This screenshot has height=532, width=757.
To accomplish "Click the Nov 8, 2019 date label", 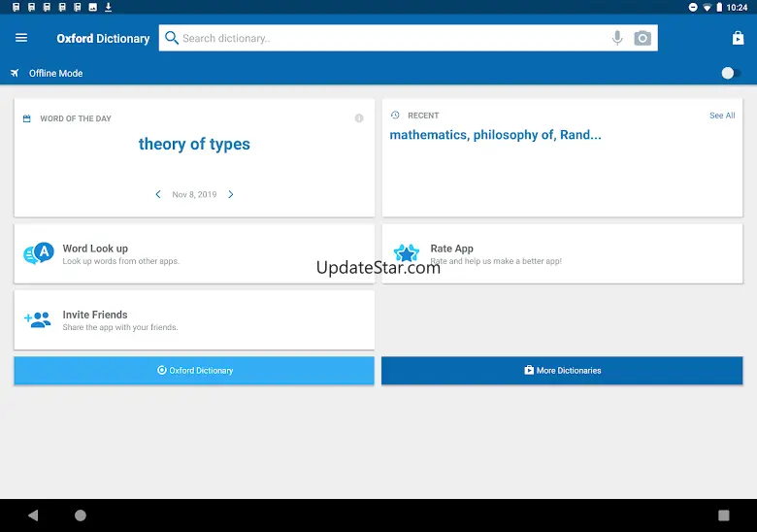I will (194, 194).
